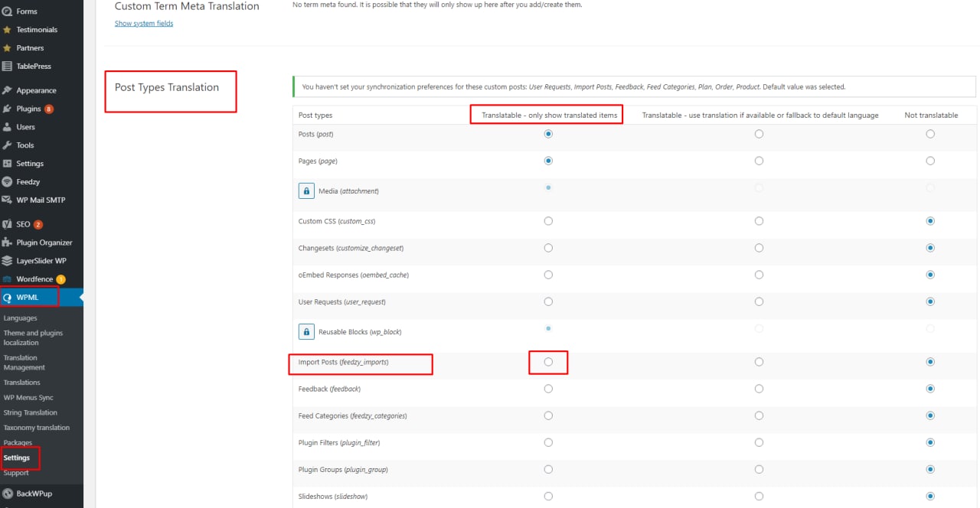
Task: Open WPML Settings submenu item
Action: (x=17, y=458)
